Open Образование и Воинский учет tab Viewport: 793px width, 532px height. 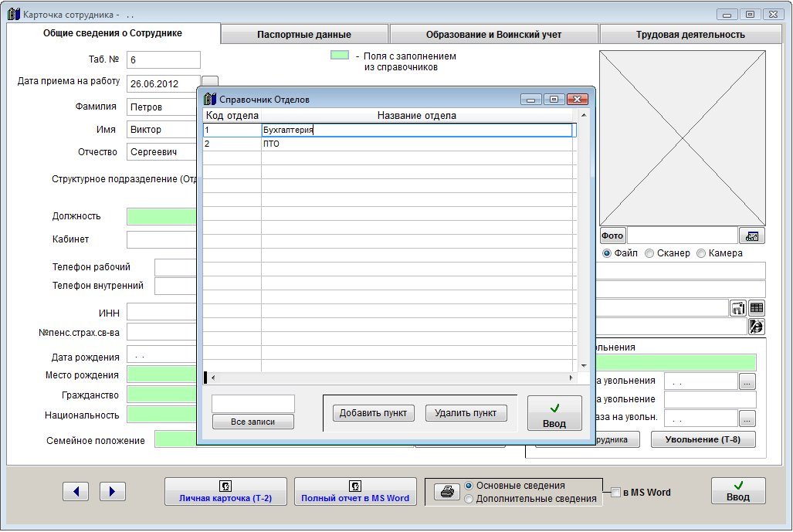pos(493,35)
